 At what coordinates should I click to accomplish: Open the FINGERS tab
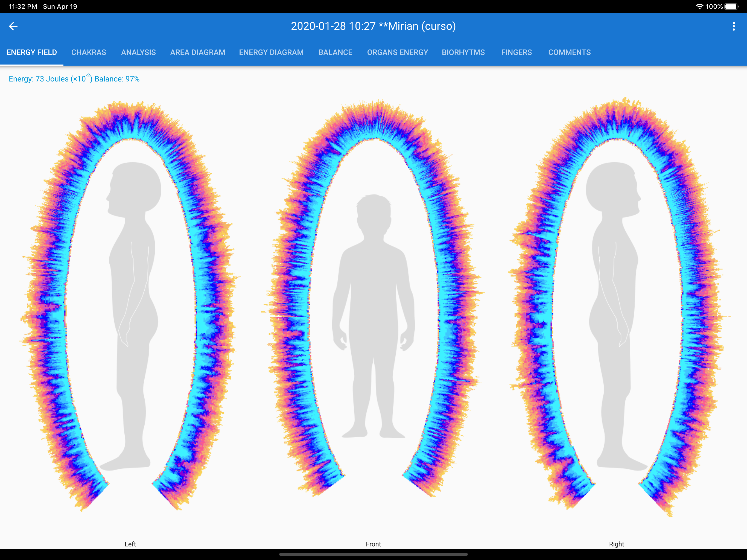tap(516, 52)
